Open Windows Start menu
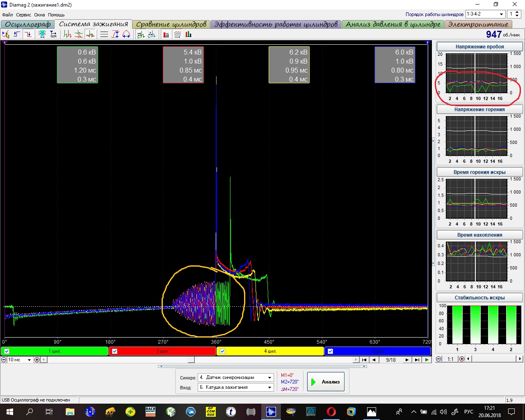The width and height of the screenshot is (525, 420). (x=10, y=412)
